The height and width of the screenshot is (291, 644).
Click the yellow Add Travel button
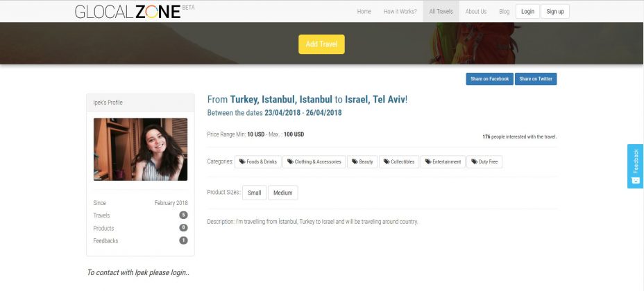[321, 44]
